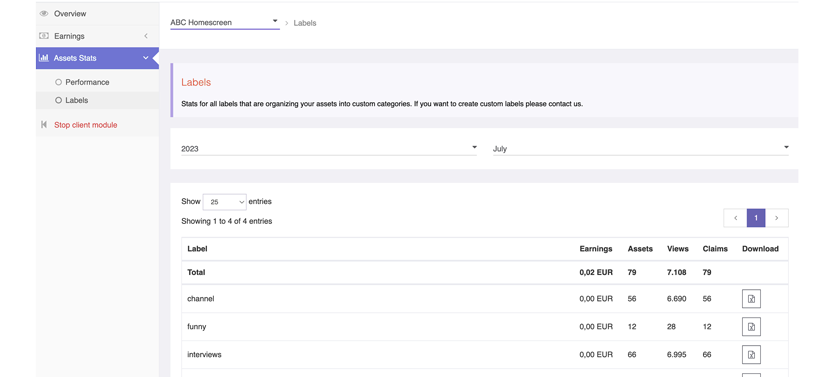This screenshot has width=834, height=377.
Task: Go to the previous table page
Action: click(x=736, y=218)
